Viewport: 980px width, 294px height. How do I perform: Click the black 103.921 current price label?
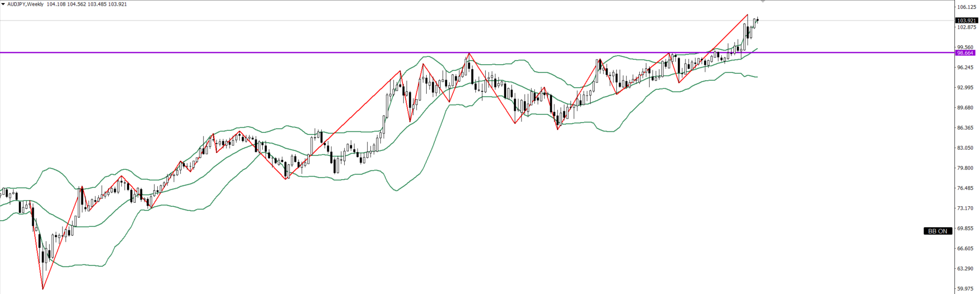click(x=965, y=21)
